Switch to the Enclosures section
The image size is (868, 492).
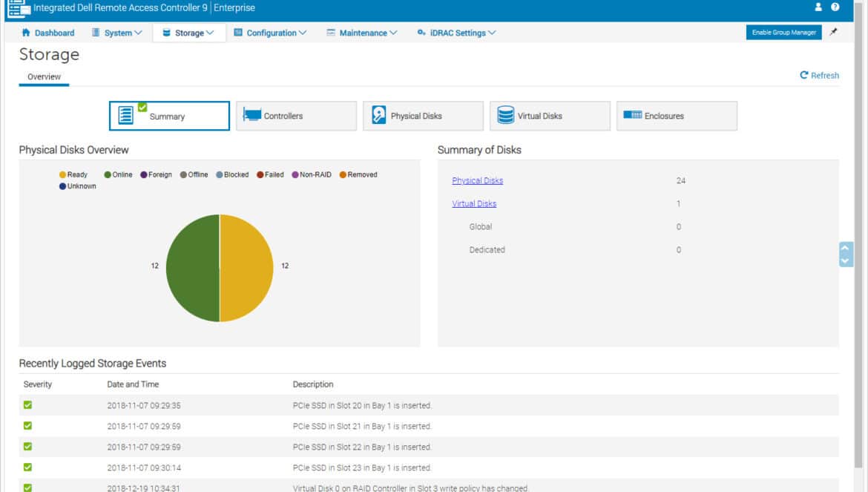(677, 116)
